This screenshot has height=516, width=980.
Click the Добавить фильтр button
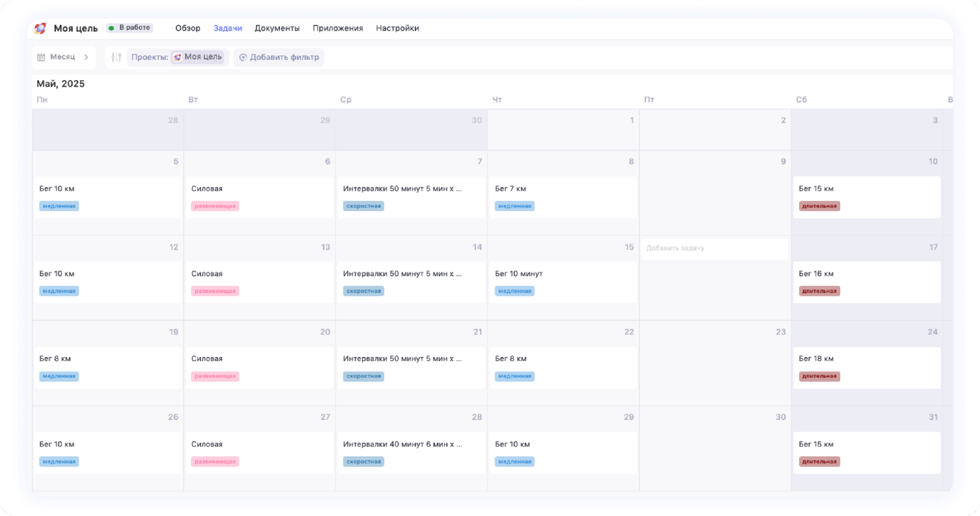(279, 57)
